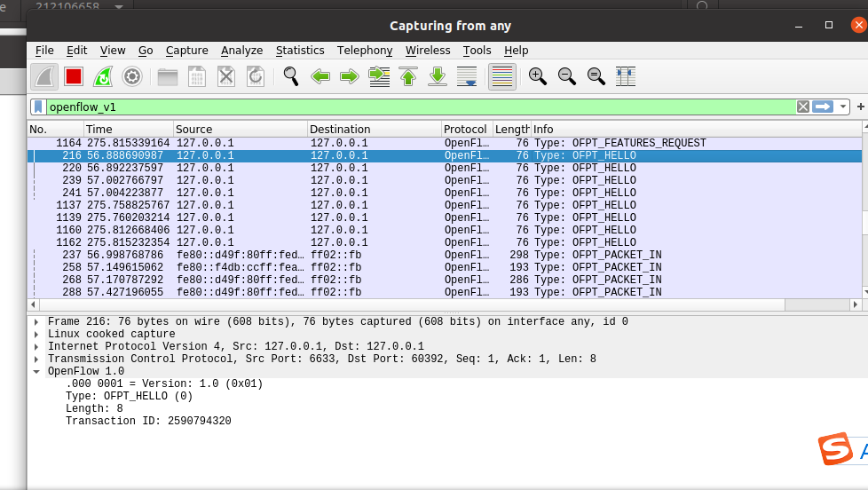The image size is (868, 490).
Task: Open capture options gear icon
Action: tap(132, 76)
